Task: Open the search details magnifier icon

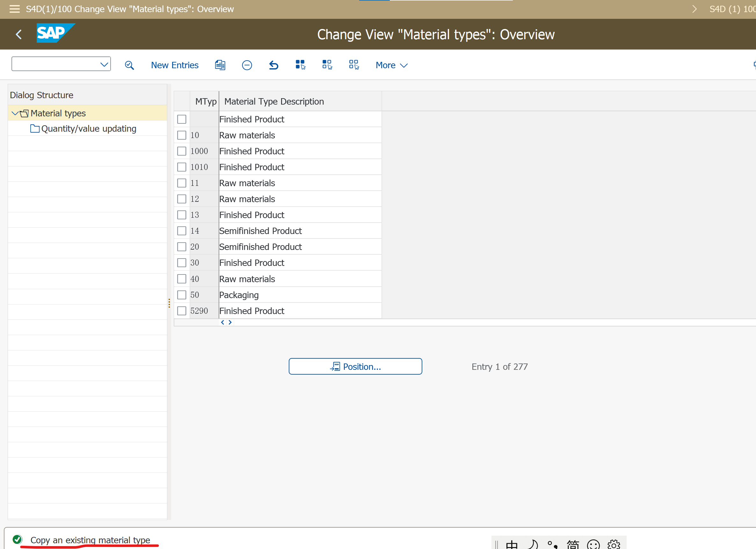Action: click(129, 65)
